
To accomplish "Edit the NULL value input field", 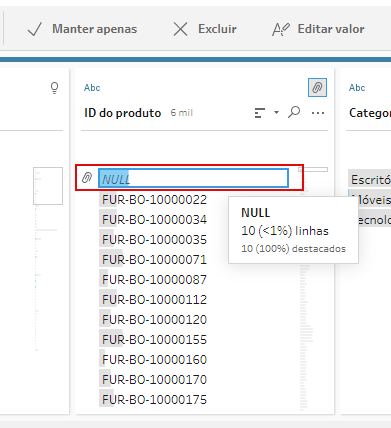I will click(x=193, y=178).
